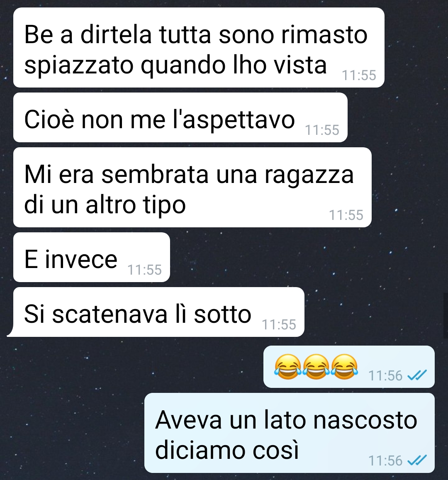
Task: Tap the timestamp on 'di un altro tipo'
Action: coord(346,215)
